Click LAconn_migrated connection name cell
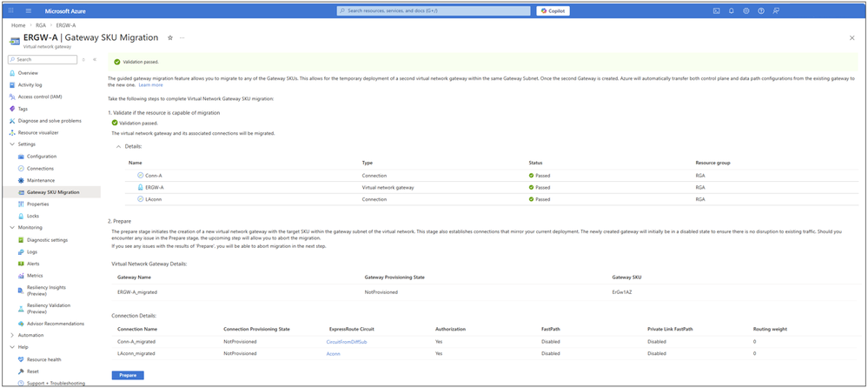The image size is (868, 388). pyautogui.click(x=136, y=353)
